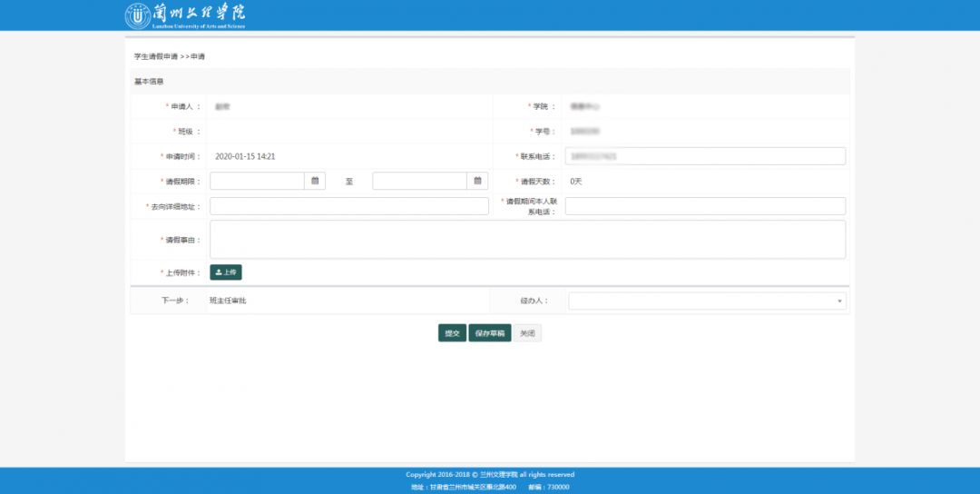Click the leave end date input field
The image size is (980, 494).
[419, 181]
